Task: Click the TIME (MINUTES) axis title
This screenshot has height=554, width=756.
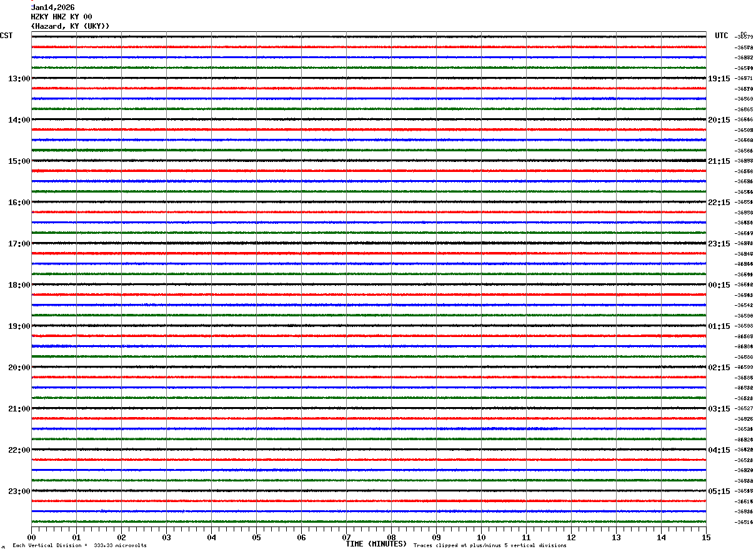Action: point(376,544)
